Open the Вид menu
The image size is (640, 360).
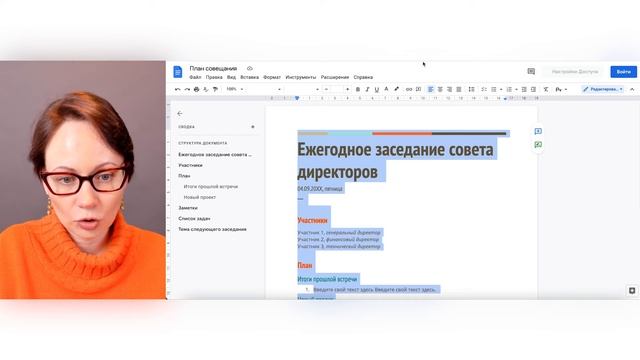[x=231, y=77]
